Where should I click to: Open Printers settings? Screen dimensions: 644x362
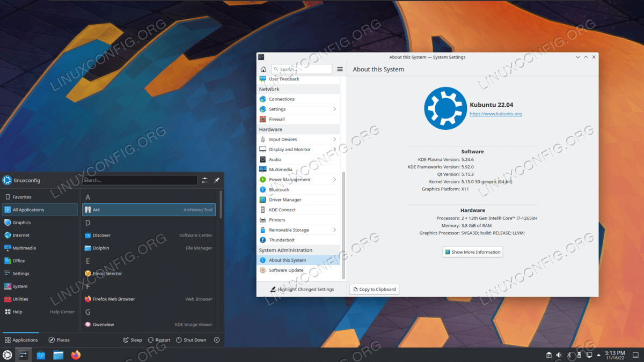point(298,220)
